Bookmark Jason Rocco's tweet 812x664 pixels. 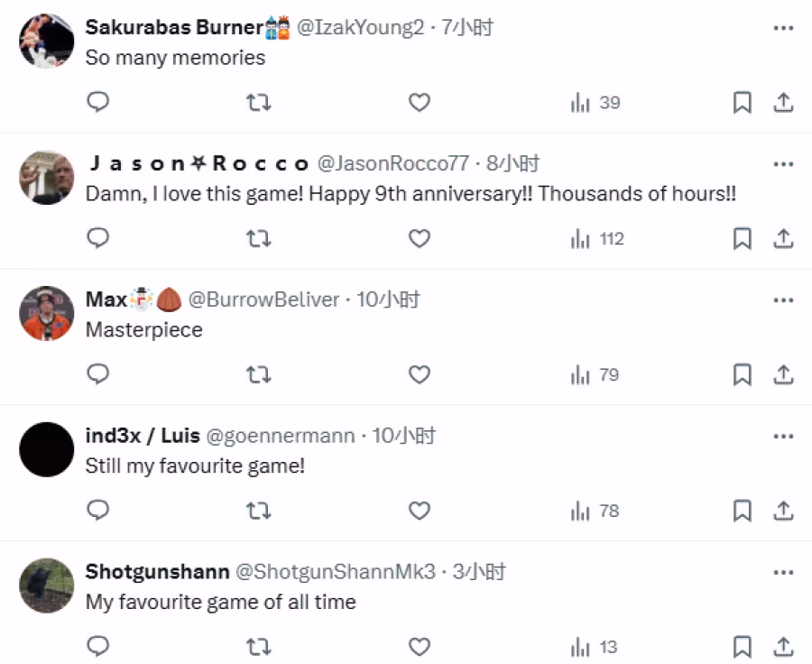click(742, 239)
